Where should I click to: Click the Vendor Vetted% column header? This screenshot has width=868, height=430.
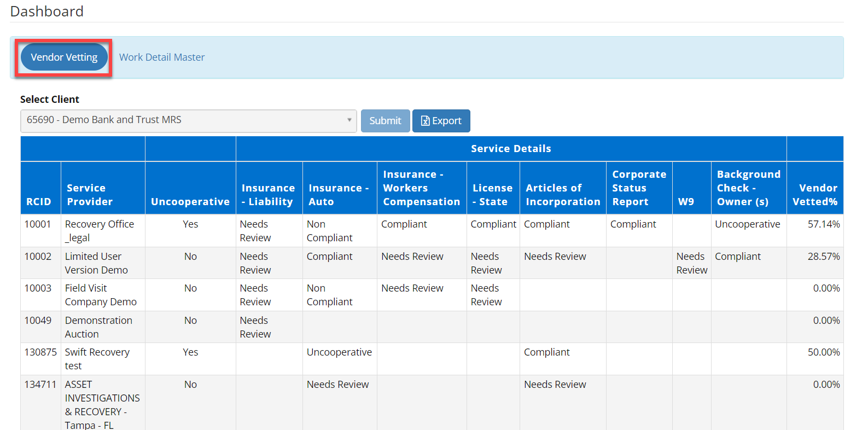point(815,188)
